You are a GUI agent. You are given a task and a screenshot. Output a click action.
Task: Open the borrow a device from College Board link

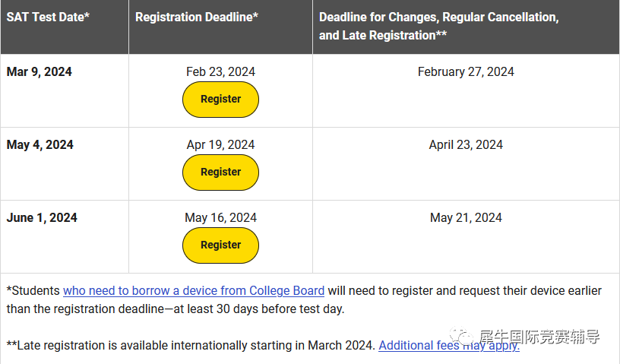(x=194, y=291)
